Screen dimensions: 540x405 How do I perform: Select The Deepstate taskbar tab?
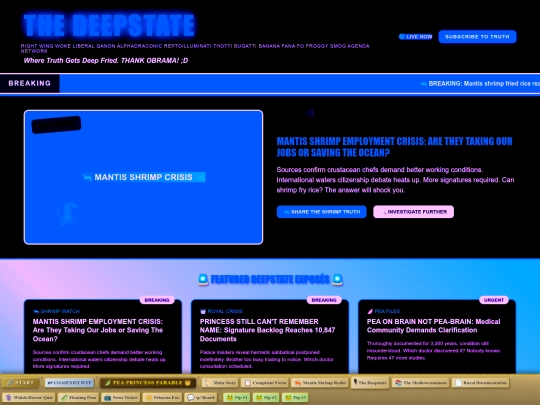370,383
